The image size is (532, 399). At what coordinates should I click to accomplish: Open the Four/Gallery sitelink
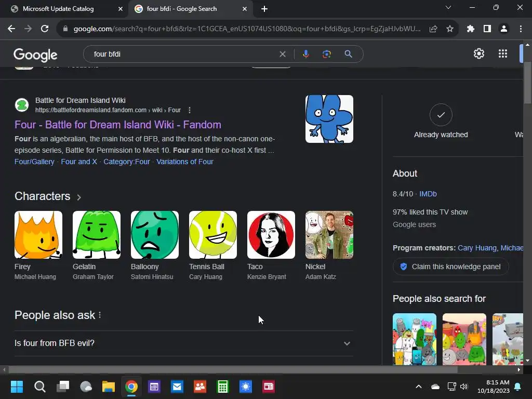pyautogui.click(x=34, y=162)
